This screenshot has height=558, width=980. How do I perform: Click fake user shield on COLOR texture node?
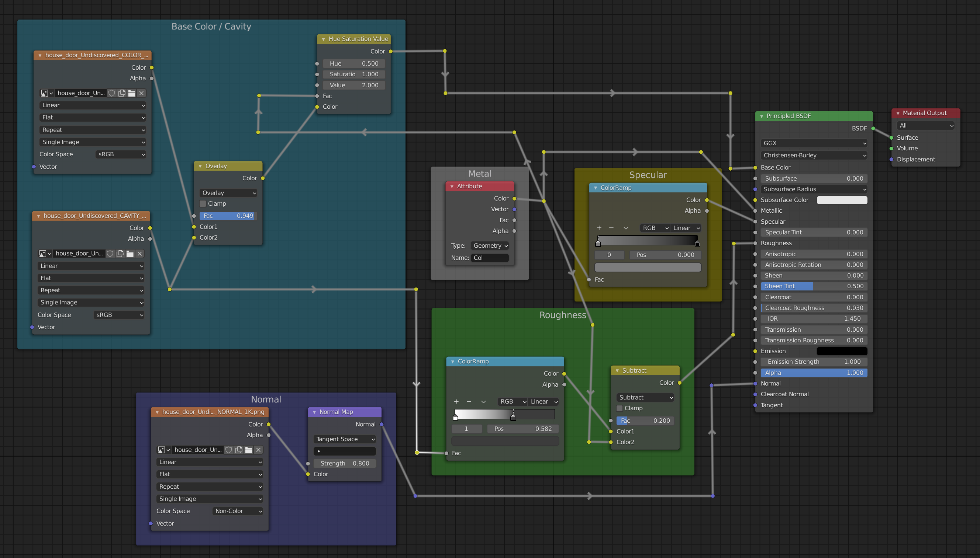(112, 93)
